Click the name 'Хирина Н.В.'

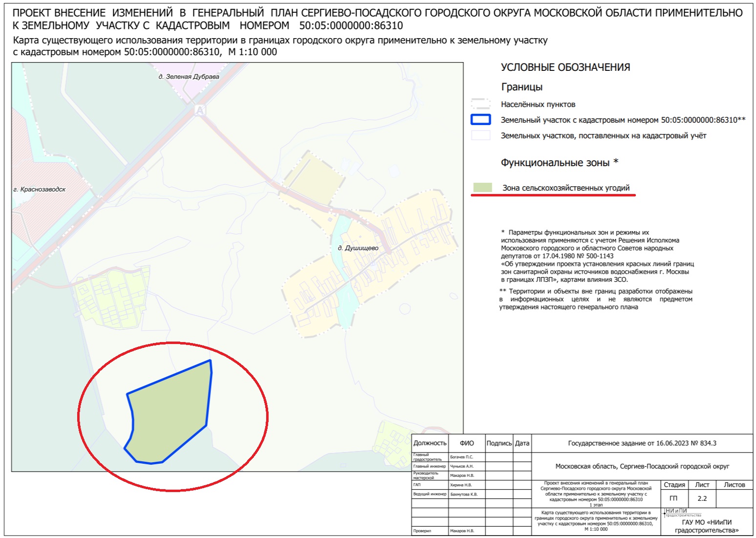[461, 485]
